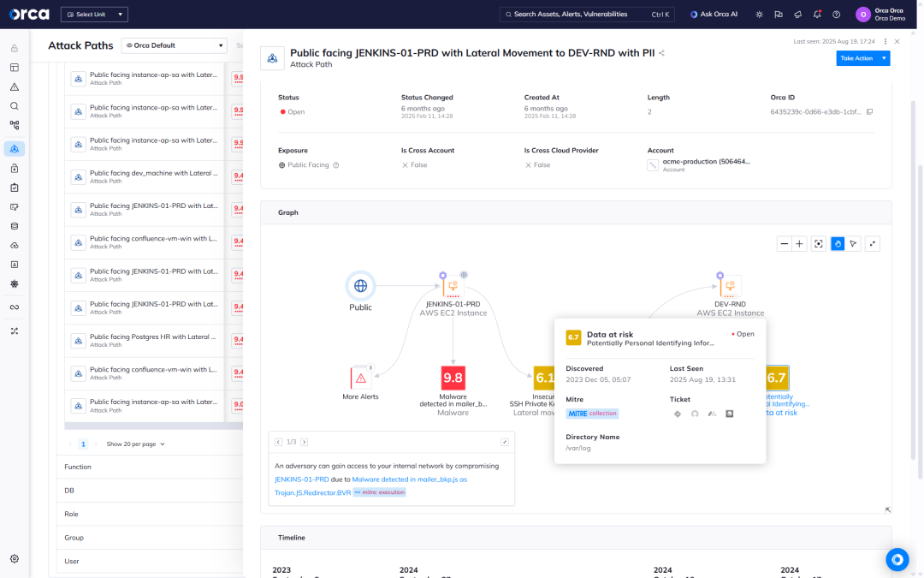Click the More Alerts warning node
This screenshot has height=578, width=924.
[x=361, y=378]
